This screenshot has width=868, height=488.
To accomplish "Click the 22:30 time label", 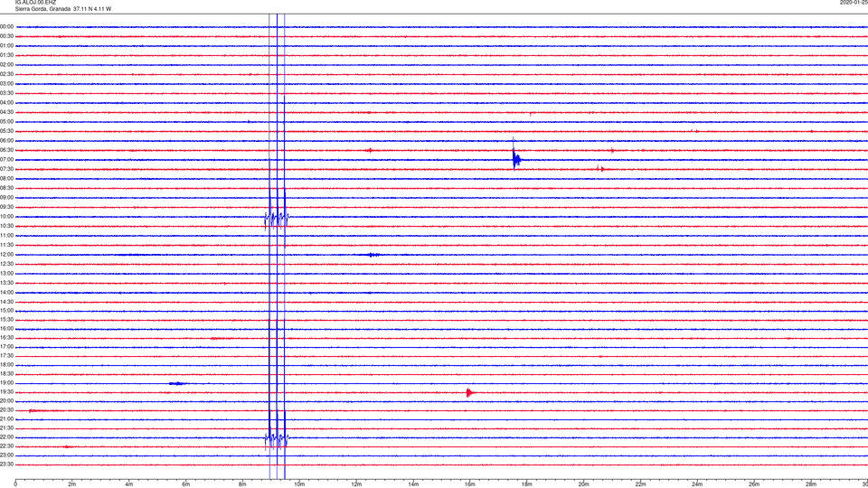I will pyautogui.click(x=6, y=446).
